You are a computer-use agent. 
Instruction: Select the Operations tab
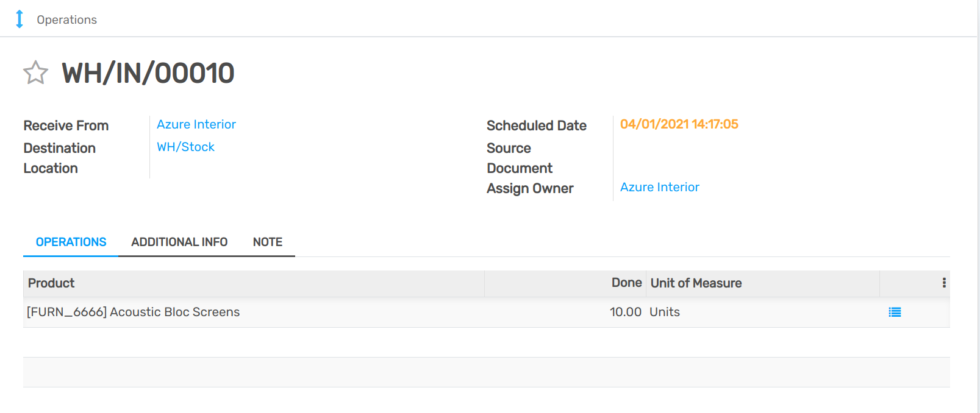click(71, 242)
